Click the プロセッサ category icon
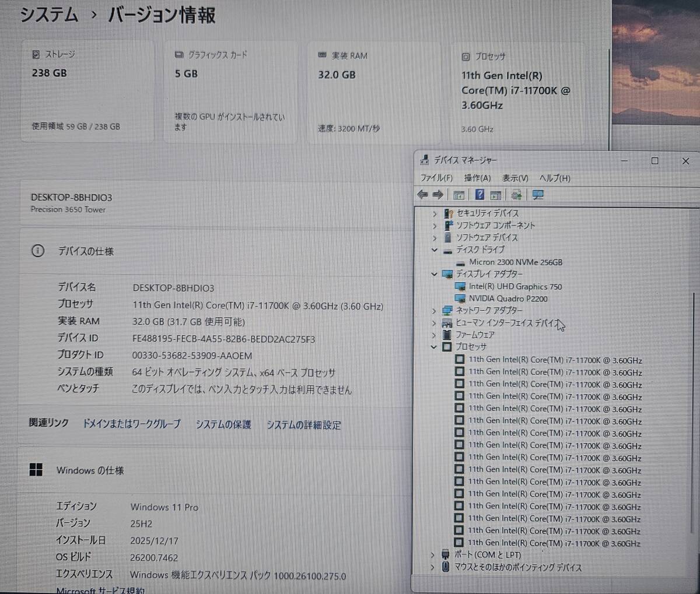The width and height of the screenshot is (700, 594). (x=447, y=347)
